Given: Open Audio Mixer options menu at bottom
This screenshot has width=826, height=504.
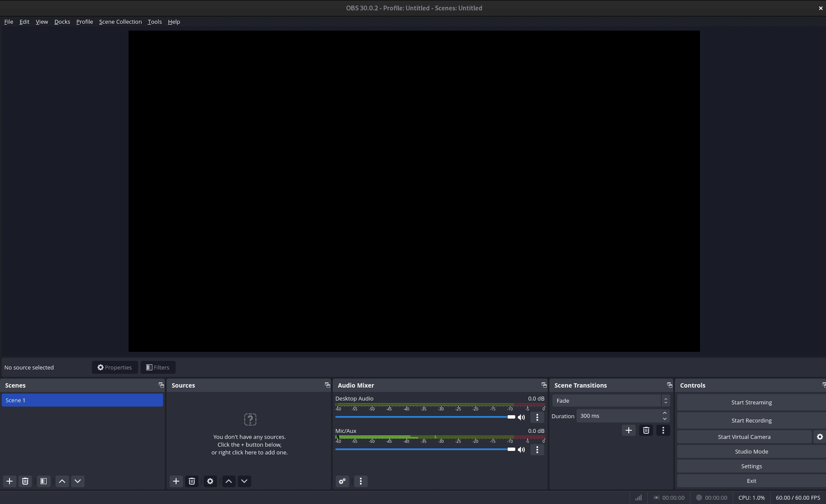Looking at the screenshot, I should click(x=361, y=481).
